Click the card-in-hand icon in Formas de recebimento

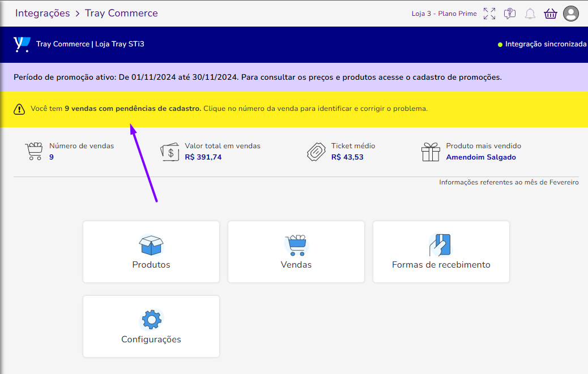coord(441,245)
